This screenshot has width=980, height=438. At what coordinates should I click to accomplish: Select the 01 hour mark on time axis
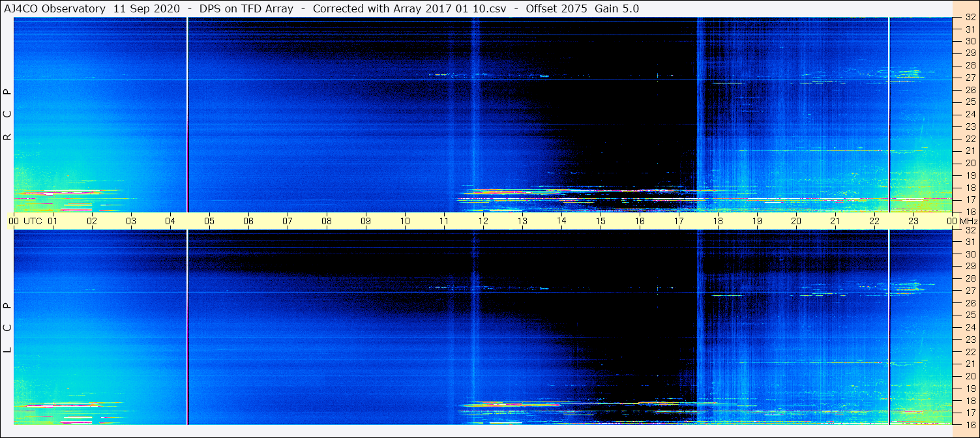(x=53, y=221)
